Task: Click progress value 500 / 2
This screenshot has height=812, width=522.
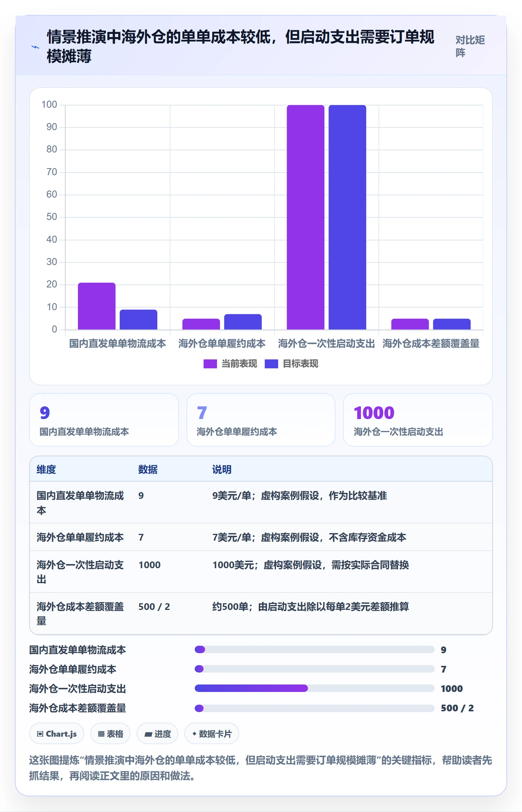Action: [x=457, y=708]
